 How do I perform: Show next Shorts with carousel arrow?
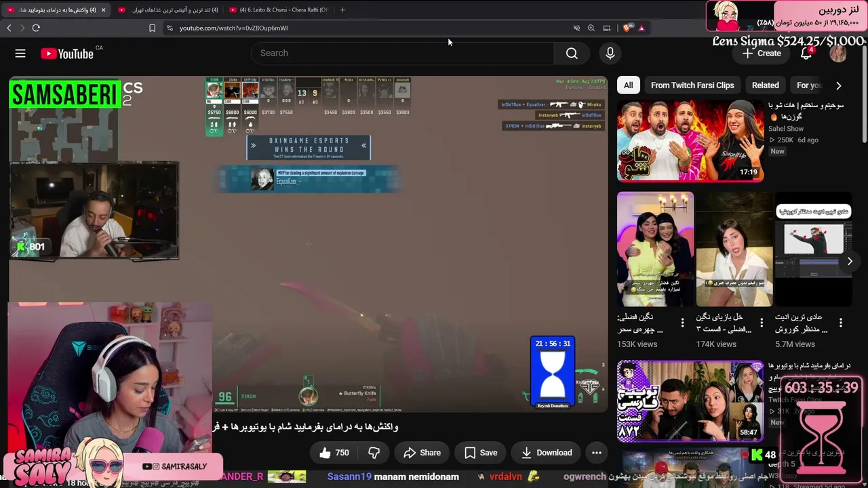[850, 261]
